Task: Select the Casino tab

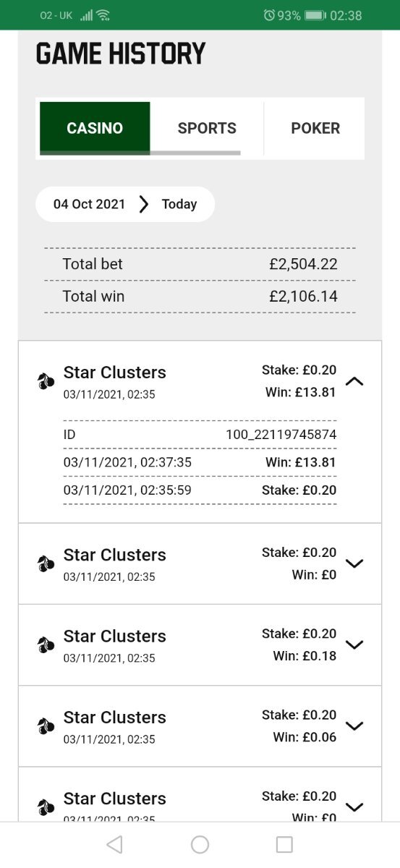Action: pos(95,128)
